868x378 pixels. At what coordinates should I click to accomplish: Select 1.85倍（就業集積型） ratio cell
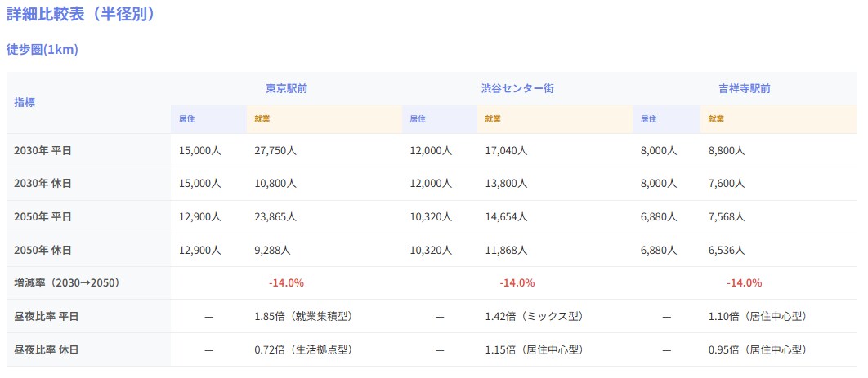point(303,316)
